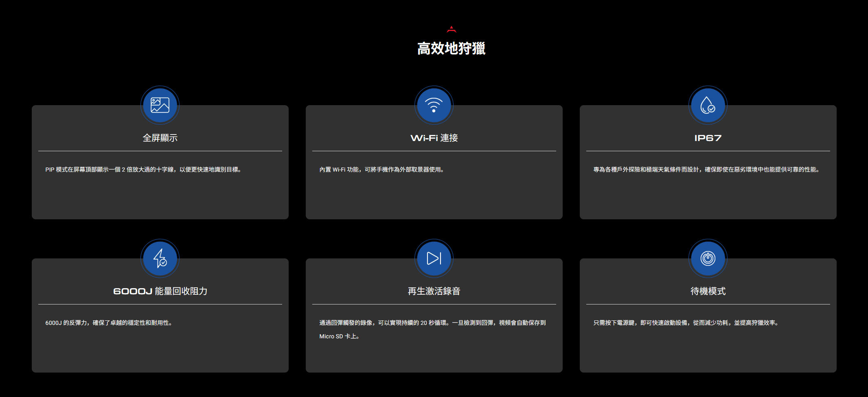
Task: Click the 待機模式 card title
Action: (x=708, y=291)
